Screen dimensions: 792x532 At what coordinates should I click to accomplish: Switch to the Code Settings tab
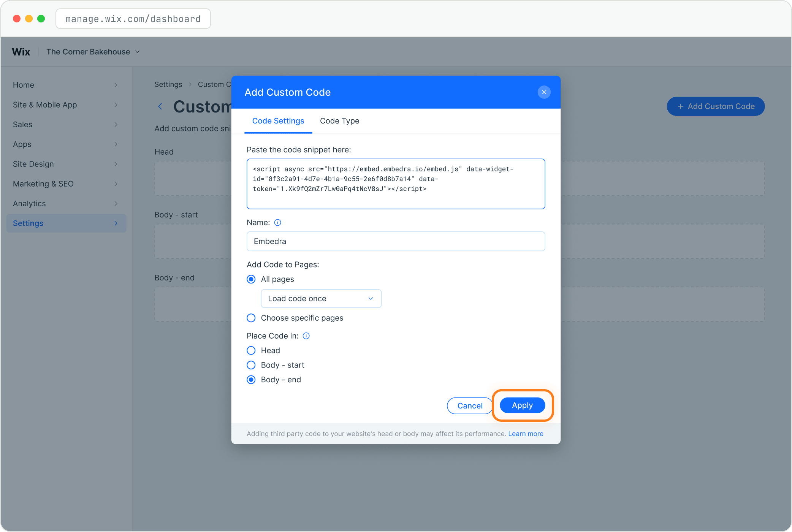point(278,121)
